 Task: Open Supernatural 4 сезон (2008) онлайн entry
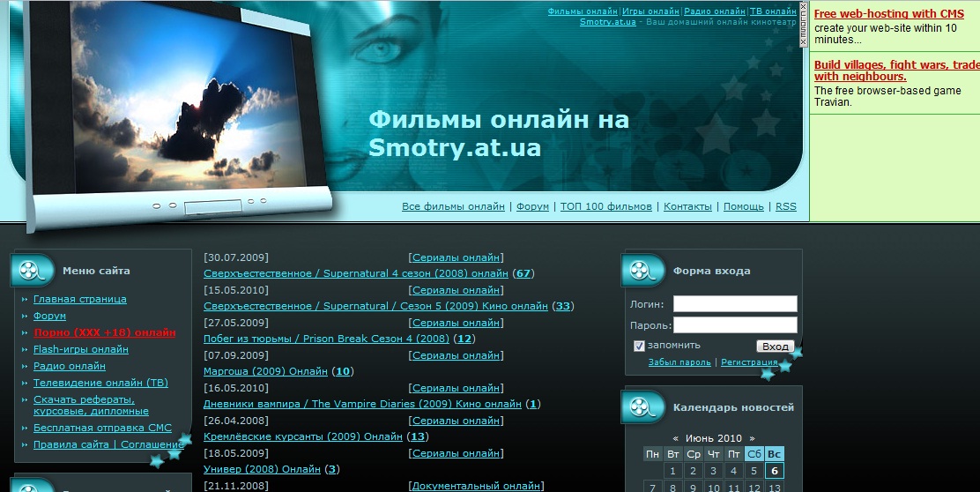pyautogui.click(x=356, y=273)
